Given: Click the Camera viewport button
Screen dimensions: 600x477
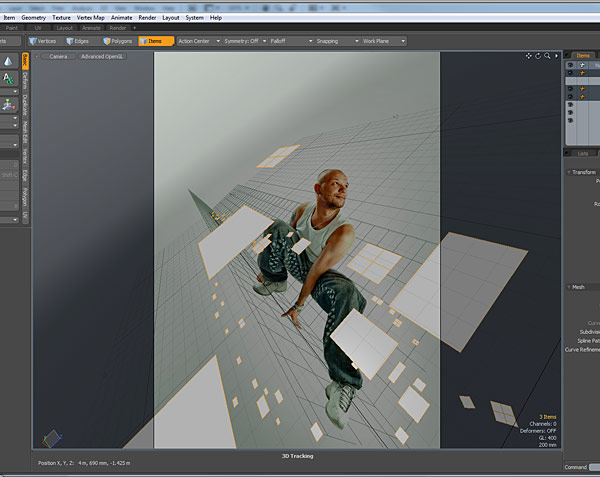Looking at the screenshot, I should click(58, 56).
